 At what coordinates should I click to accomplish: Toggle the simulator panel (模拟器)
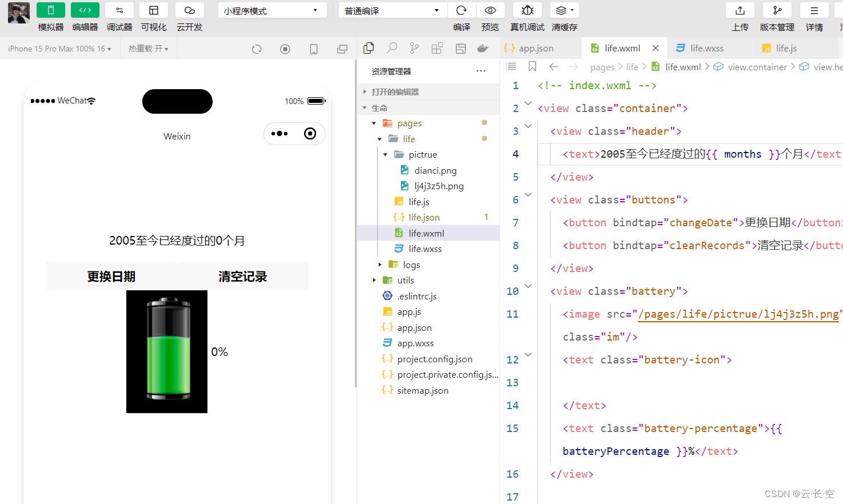(x=50, y=10)
